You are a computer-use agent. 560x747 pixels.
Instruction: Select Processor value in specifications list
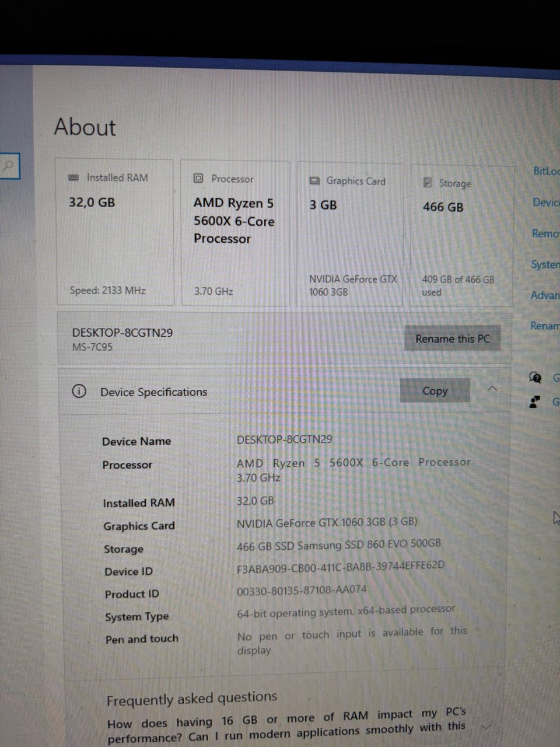tap(353, 470)
